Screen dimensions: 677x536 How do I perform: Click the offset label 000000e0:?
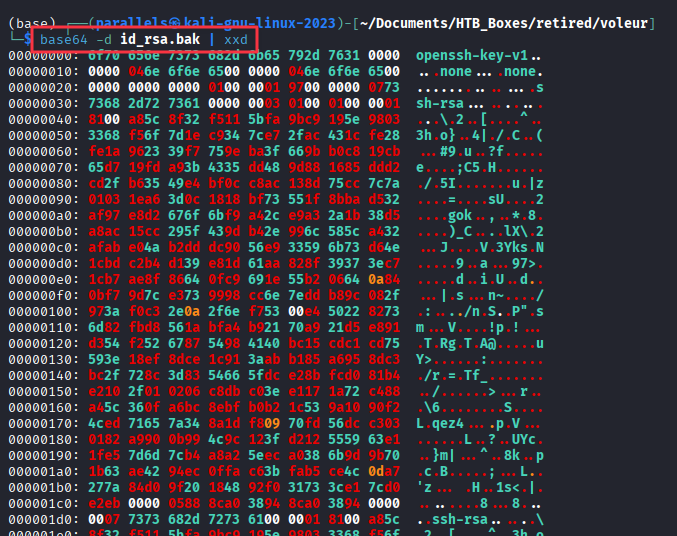[44, 279]
